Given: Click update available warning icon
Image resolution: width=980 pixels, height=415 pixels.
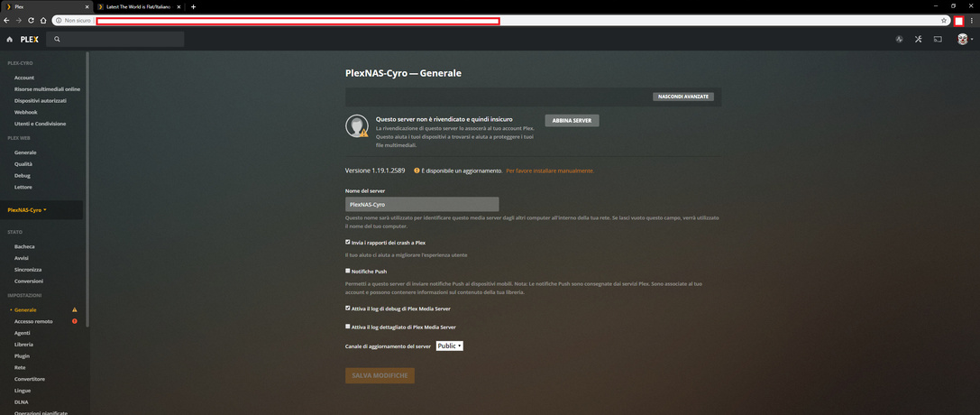Looking at the screenshot, I should (417, 171).
